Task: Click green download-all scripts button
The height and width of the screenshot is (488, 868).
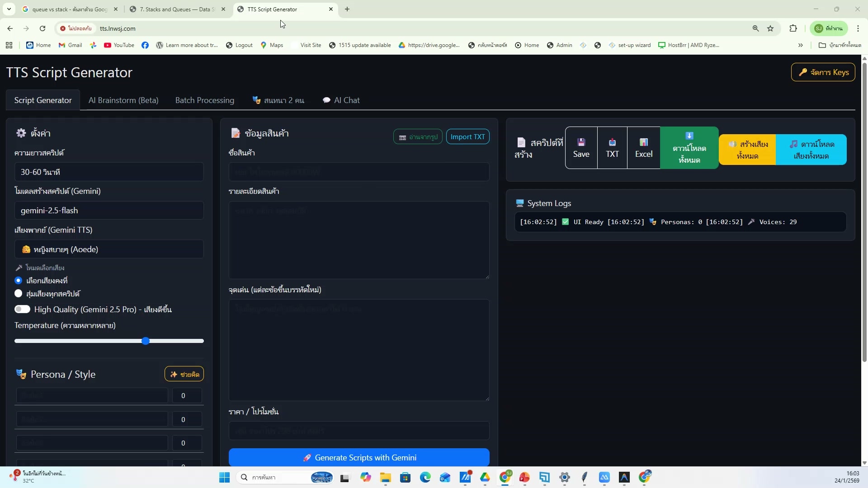Action: coord(689,148)
